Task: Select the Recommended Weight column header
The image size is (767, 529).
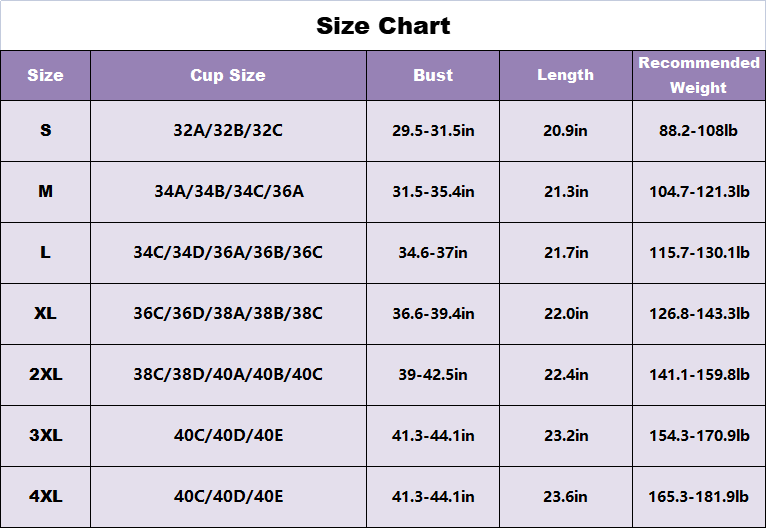Action: tap(699, 76)
